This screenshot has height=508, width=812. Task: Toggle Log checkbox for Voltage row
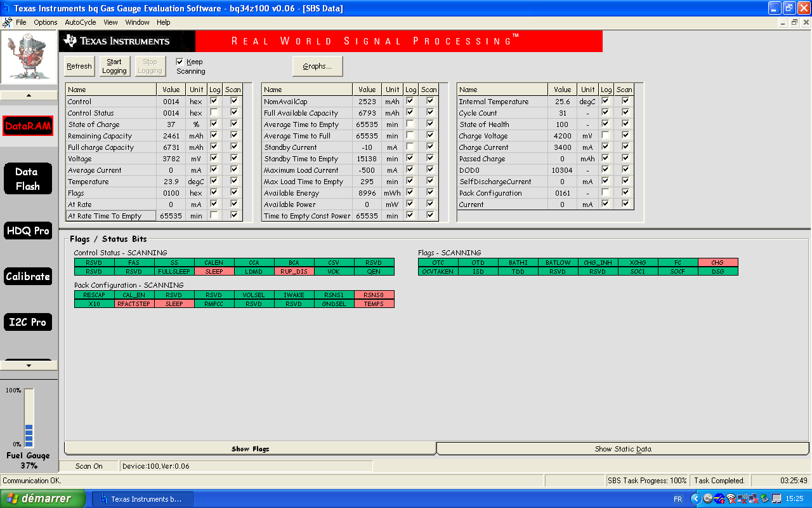pos(214,158)
